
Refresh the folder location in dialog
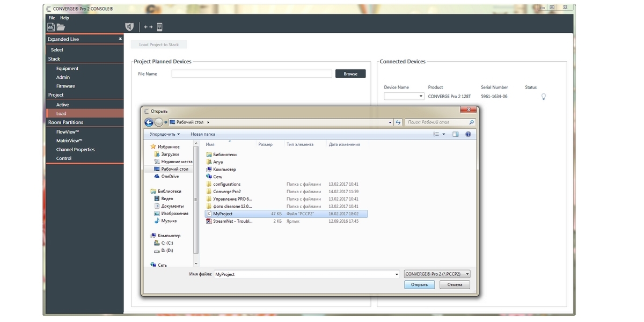398,122
